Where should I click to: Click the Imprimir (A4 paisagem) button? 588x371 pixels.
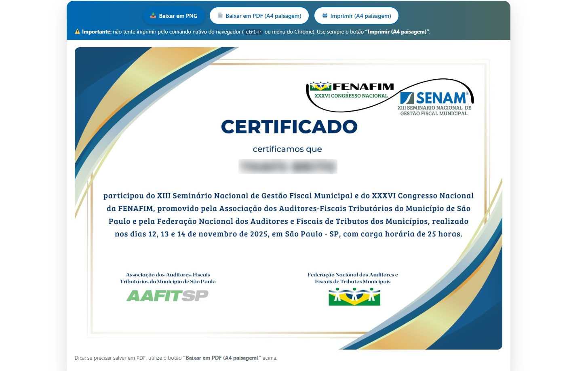tap(356, 15)
